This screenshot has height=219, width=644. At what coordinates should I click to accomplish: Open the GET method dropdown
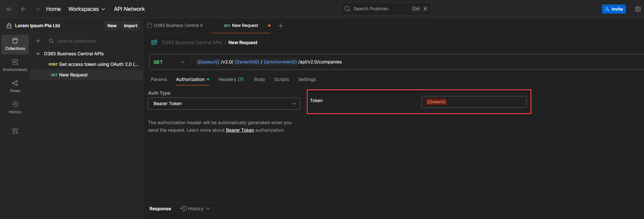coord(169,62)
